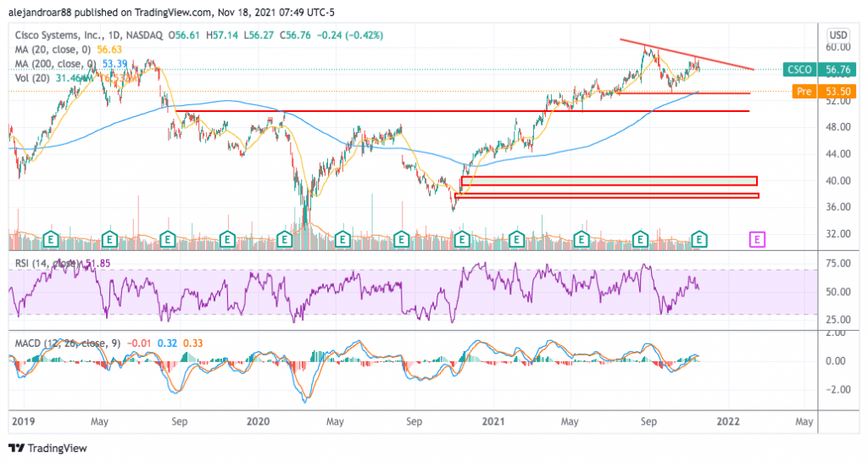Click the 2022 label on time axis

click(x=728, y=422)
